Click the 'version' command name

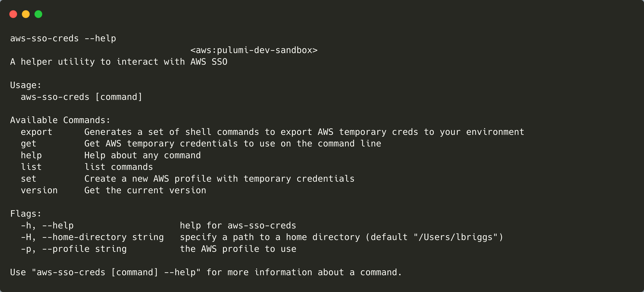[x=39, y=190]
